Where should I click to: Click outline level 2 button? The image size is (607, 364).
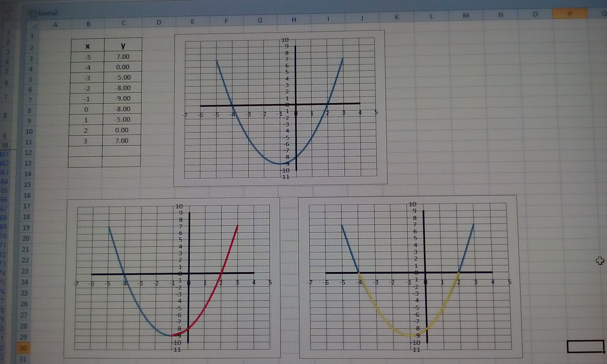10,15
